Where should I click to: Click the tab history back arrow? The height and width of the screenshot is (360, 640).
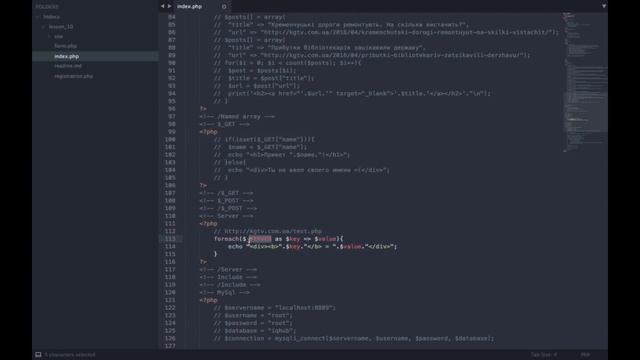[x=162, y=6]
